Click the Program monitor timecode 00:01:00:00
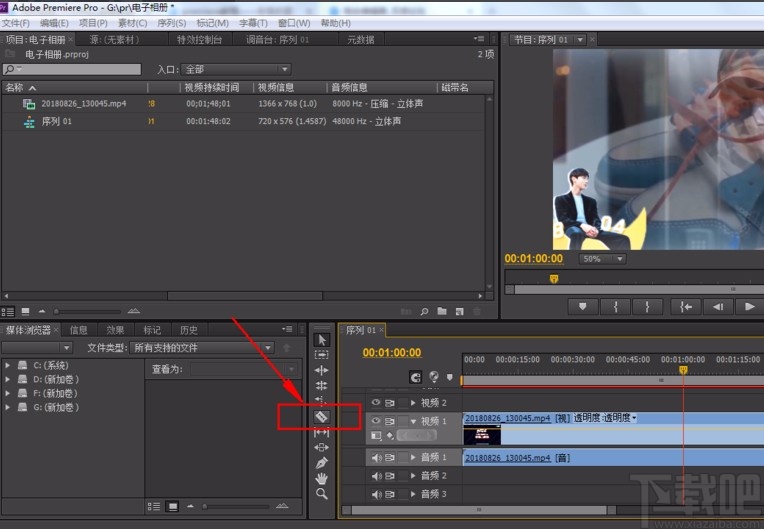This screenshot has height=529, width=764. coord(534,259)
